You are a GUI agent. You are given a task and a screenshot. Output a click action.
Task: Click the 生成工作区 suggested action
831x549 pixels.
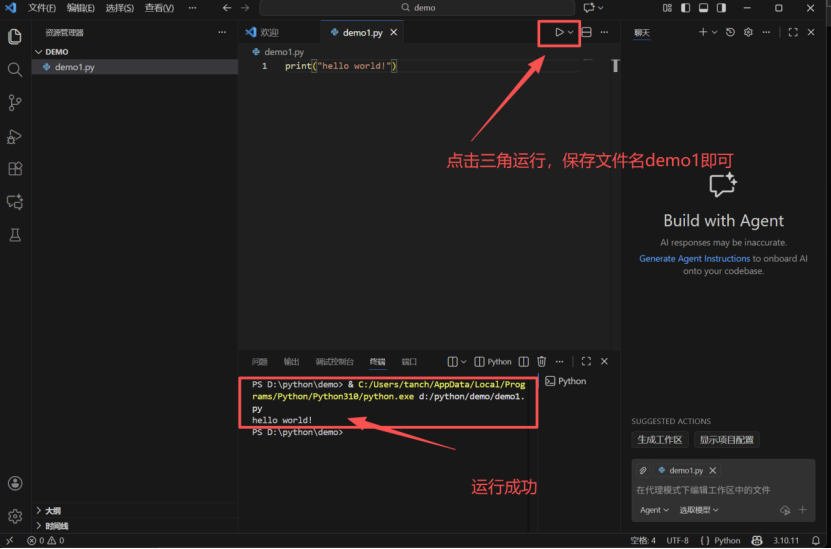pos(660,440)
